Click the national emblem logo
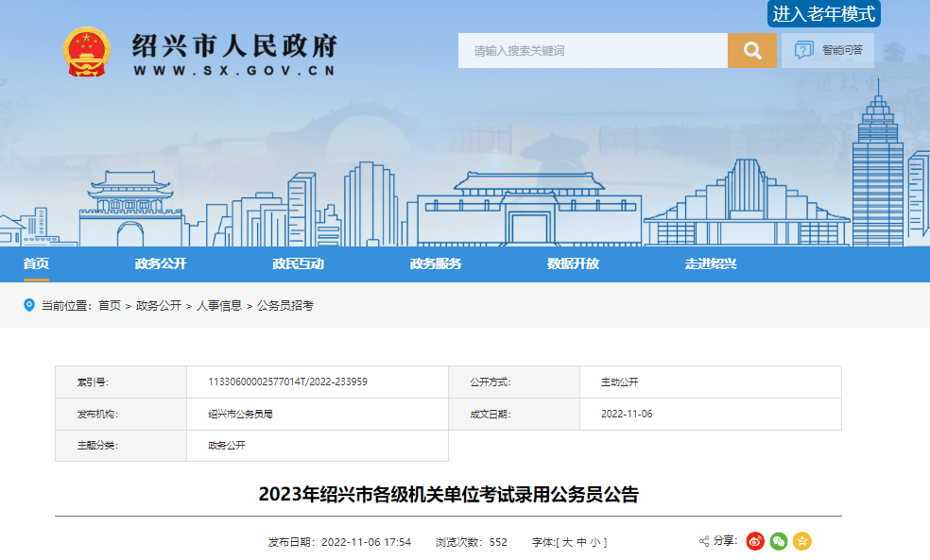 coord(87,53)
